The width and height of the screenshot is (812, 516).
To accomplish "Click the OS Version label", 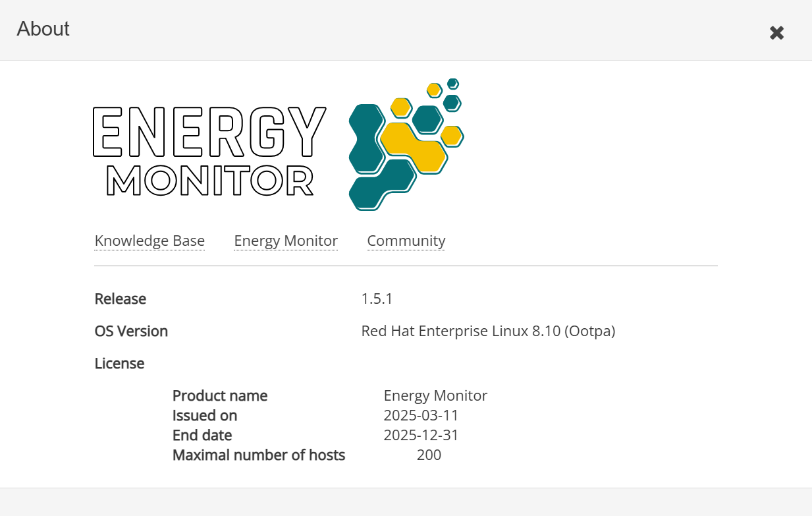I will pos(131,331).
